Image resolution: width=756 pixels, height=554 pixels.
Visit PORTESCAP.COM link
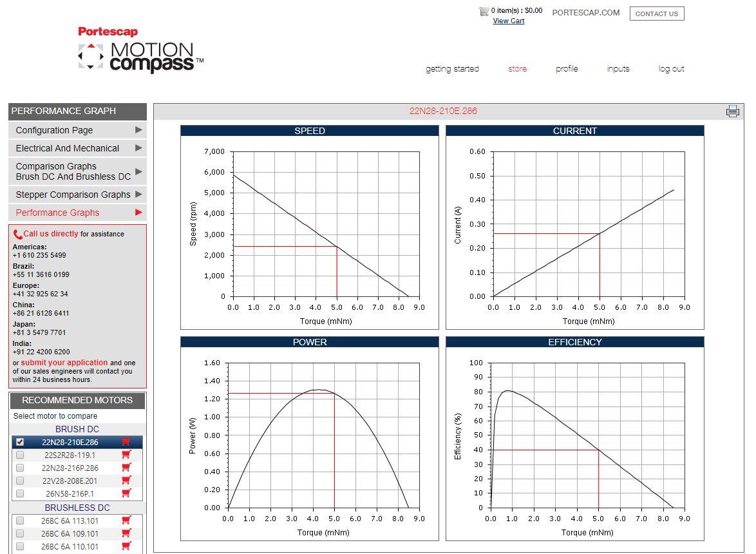(586, 12)
